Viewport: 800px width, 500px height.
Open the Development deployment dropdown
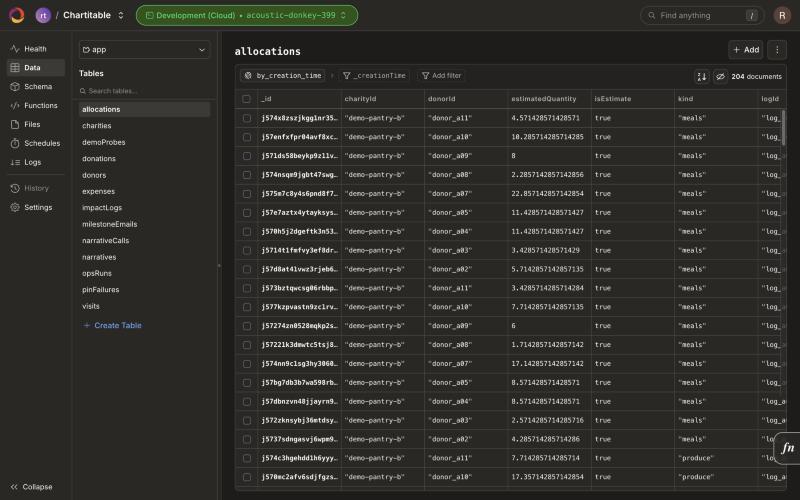pos(247,15)
